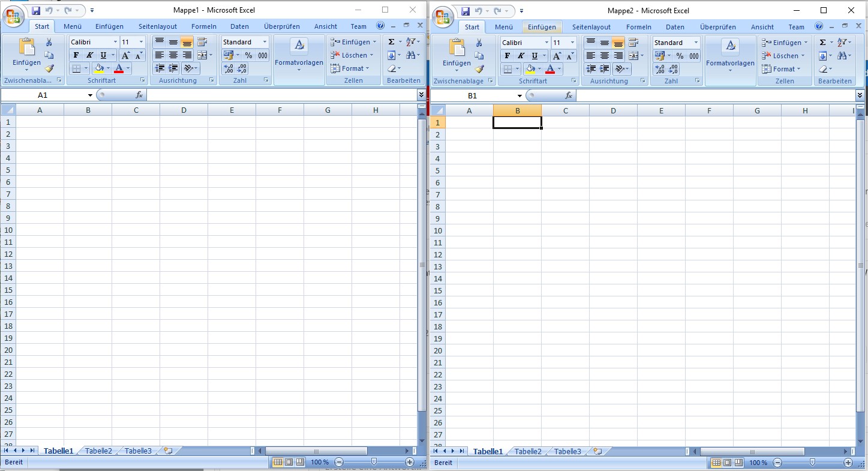Image resolution: width=868 pixels, height=471 pixels.
Task: Open the font size 11 dropdown in Mappe2
Action: click(x=572, y=43)
